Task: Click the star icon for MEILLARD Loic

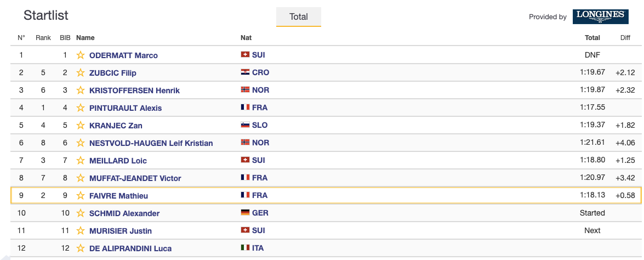Action: coord(81,160)
